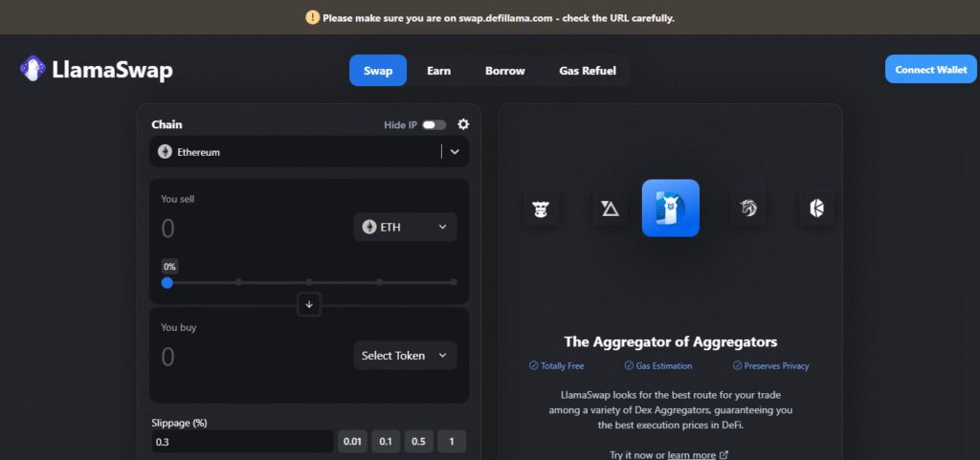Click the Totally Free label
Viewport: 980px width, 460px height.
pyautogui.click(x=563, y=365)
